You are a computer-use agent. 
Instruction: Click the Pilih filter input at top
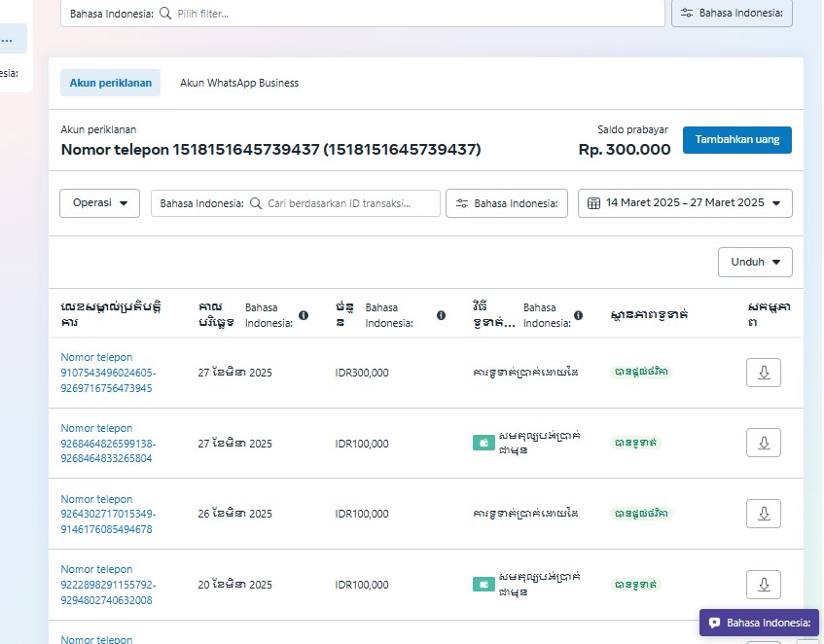tap(409, 14)
